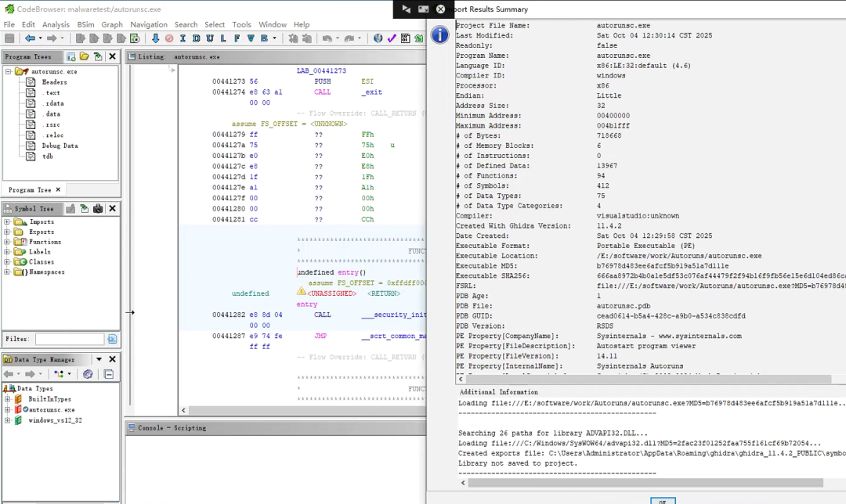Open the Analysis menu
The height and width of the screenshot is (504, 846).
pyautogui.click(x=56, y=24)
